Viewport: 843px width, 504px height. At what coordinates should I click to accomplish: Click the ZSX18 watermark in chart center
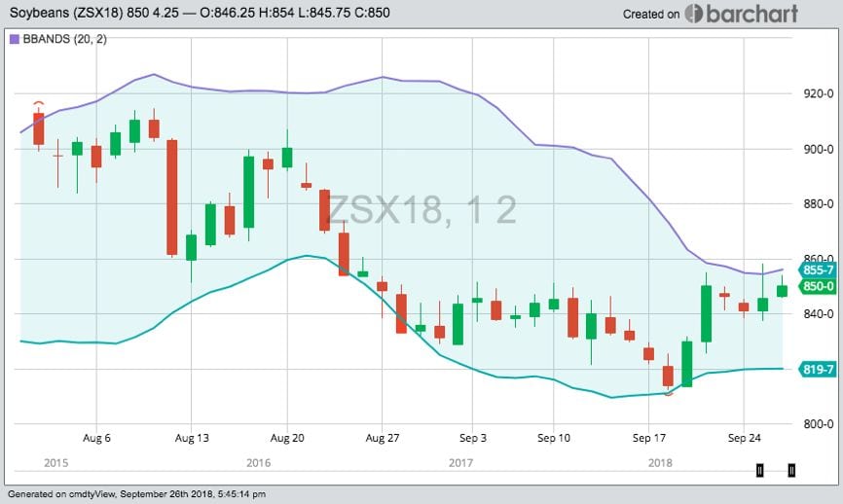click(421, 210)
